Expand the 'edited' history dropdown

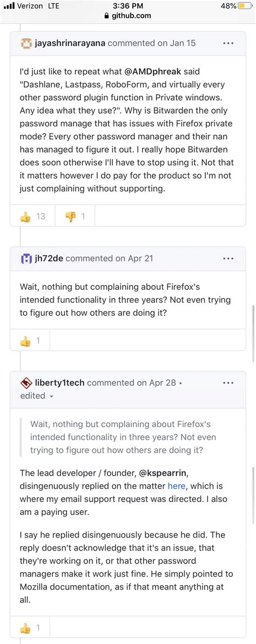point(37,396)
